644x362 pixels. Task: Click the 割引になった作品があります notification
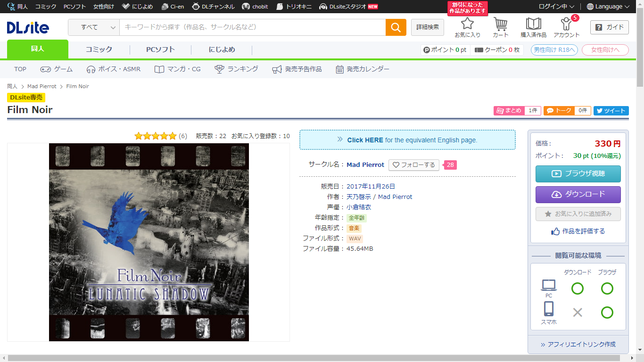pyautogui.click(x=467, y=8)
